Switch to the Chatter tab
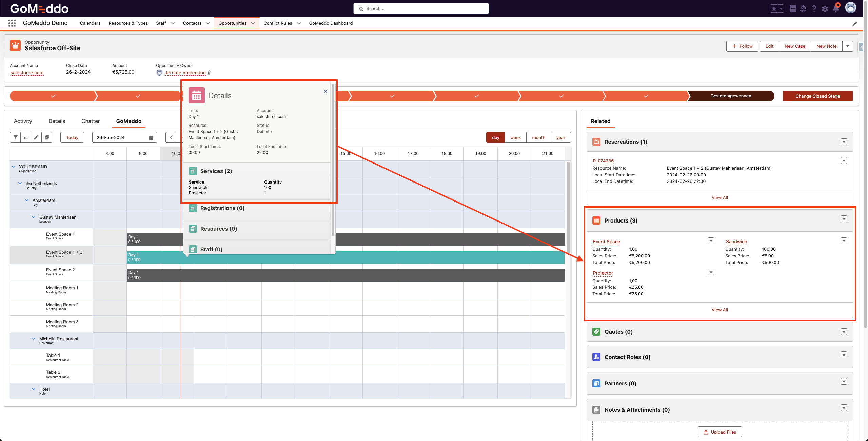The width and height of the screenshot is (868, 441). (x=90, y=121)
